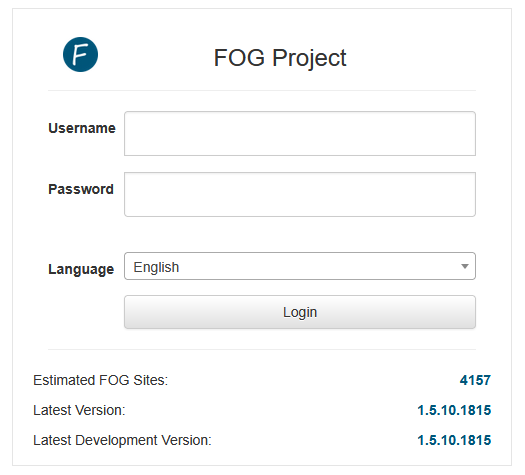Image resolution: width=525 pixels, height=475 pixels.
Task: Click the Language label
Action: coord(81,269)
